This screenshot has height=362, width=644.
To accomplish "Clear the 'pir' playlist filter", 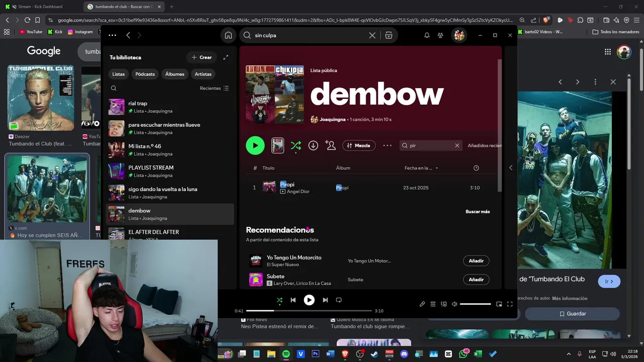I will [457, 145].
